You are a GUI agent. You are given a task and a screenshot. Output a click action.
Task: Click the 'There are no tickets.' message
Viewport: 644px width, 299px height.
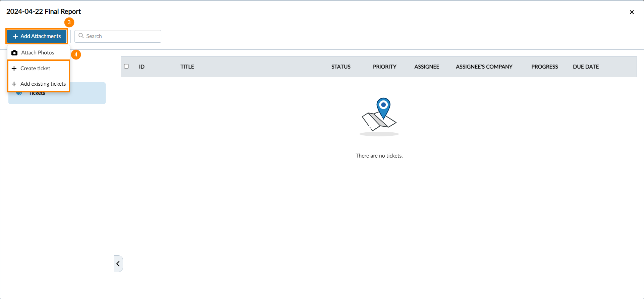[x=379, y=156]
